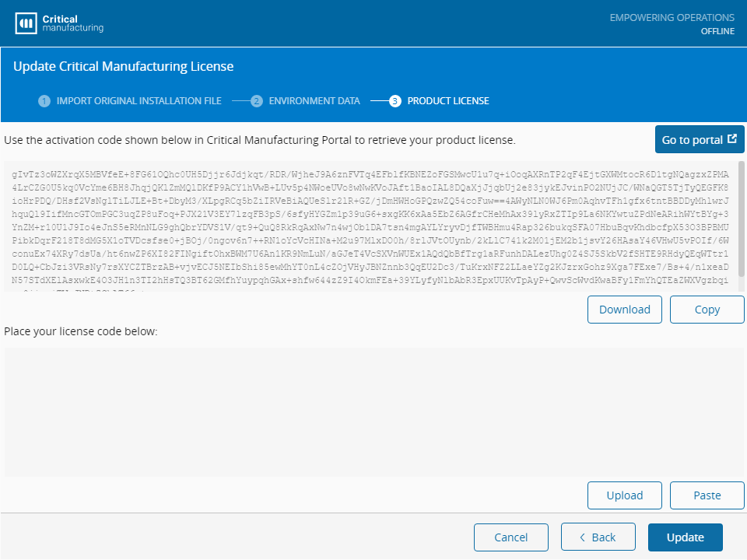
Task: Confirm with the Update button
Action: (685, 537)
